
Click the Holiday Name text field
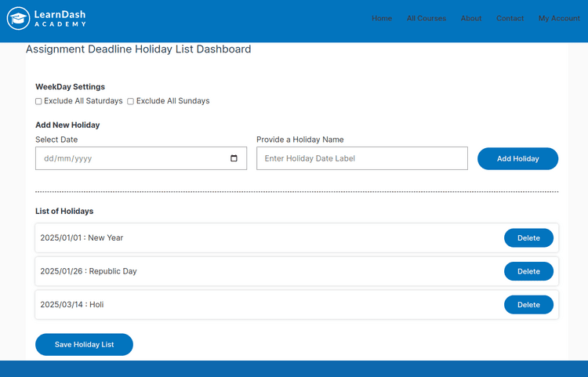(x=361, y=158)
